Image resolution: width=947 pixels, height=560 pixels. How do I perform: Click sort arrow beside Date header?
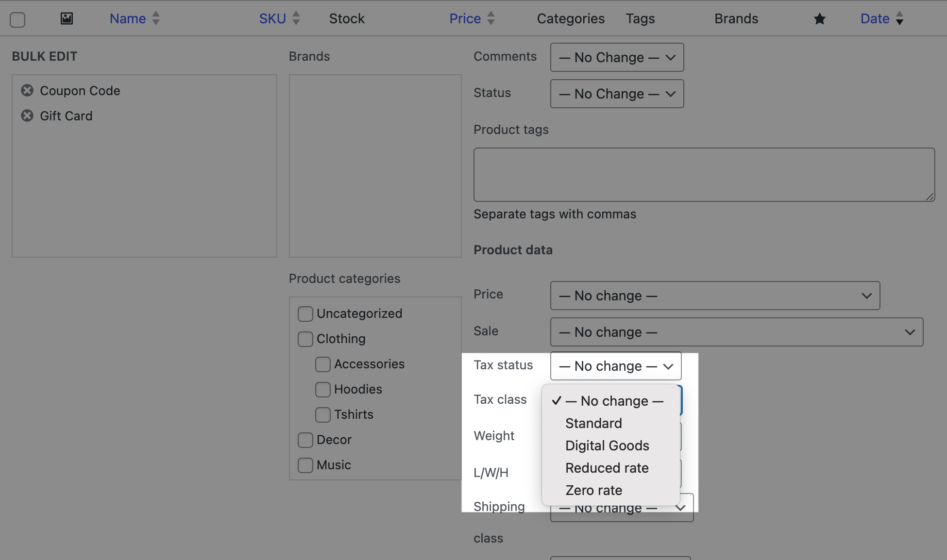pyautogui.click(x=899, y=18)
